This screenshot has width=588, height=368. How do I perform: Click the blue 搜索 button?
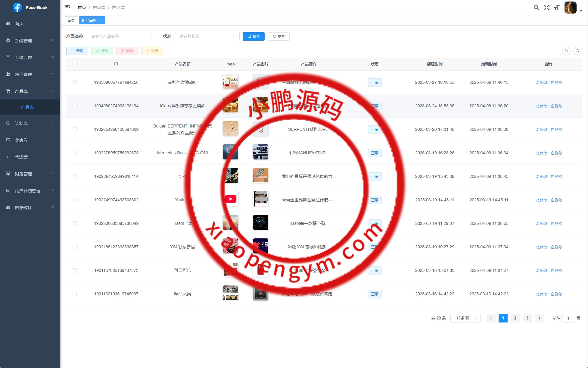(254, 36)
